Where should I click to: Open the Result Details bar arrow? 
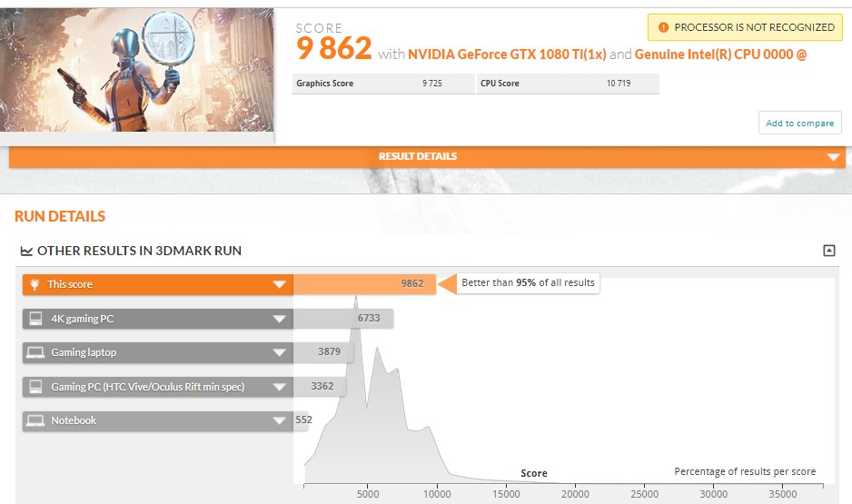coord(833,157)
